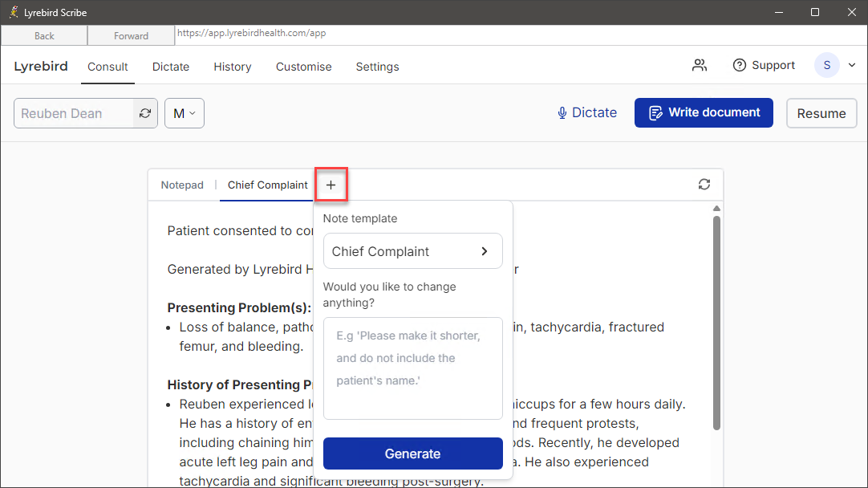Image resolution: width=868 pixels, height=488 pixels.
Task: Click the Support question mark icon
Action: (739, 65)
